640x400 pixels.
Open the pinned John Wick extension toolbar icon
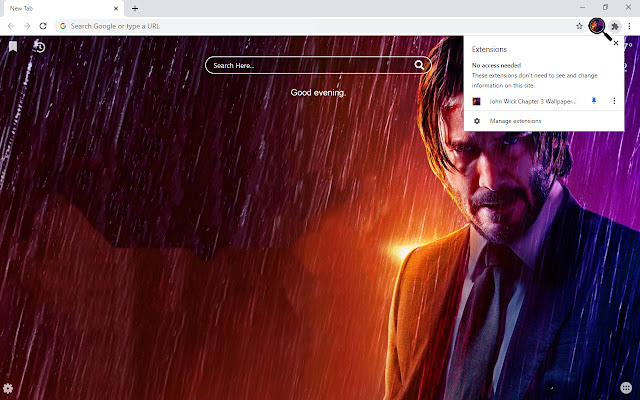tap(597, 26)
